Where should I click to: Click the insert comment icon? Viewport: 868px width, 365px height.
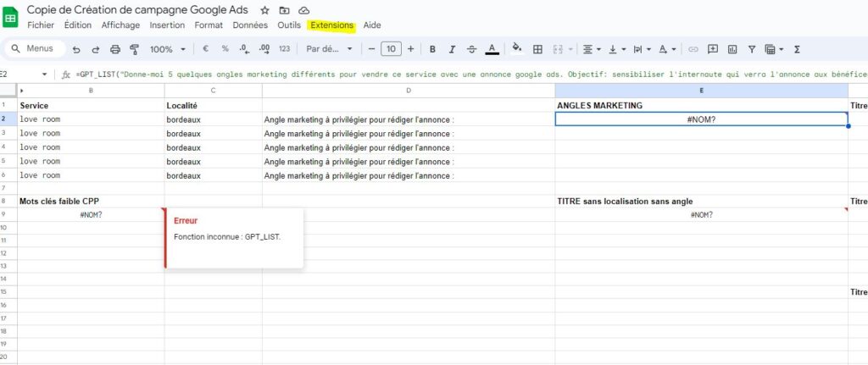pyautogui.click(x=713, y=49)
